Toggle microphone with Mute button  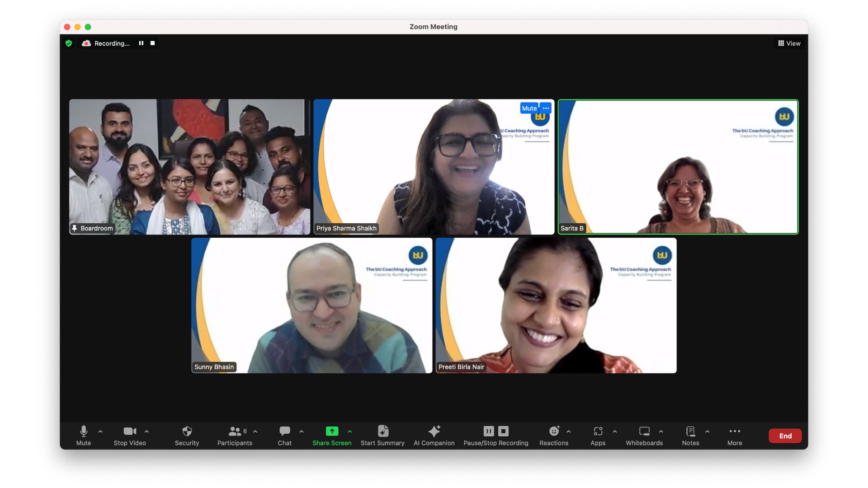coord(84,431)
